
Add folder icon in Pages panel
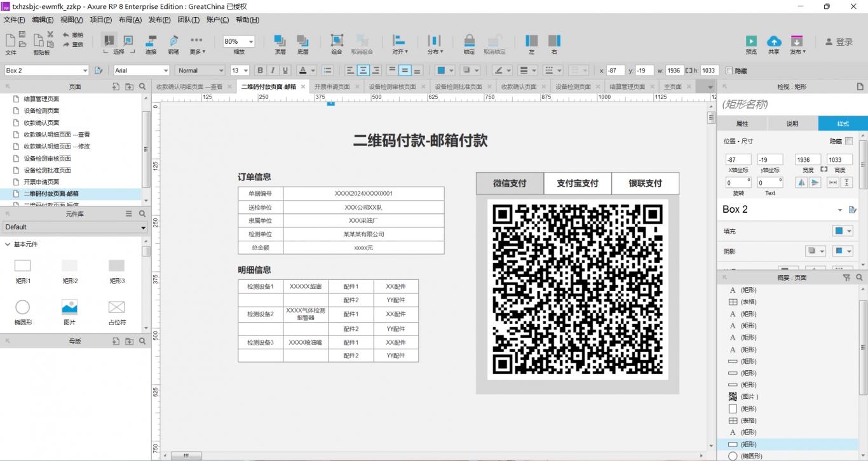(x=129, y=86)
